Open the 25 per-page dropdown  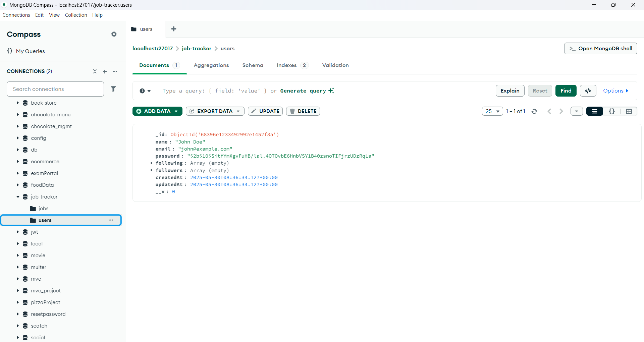pos(492,111)
